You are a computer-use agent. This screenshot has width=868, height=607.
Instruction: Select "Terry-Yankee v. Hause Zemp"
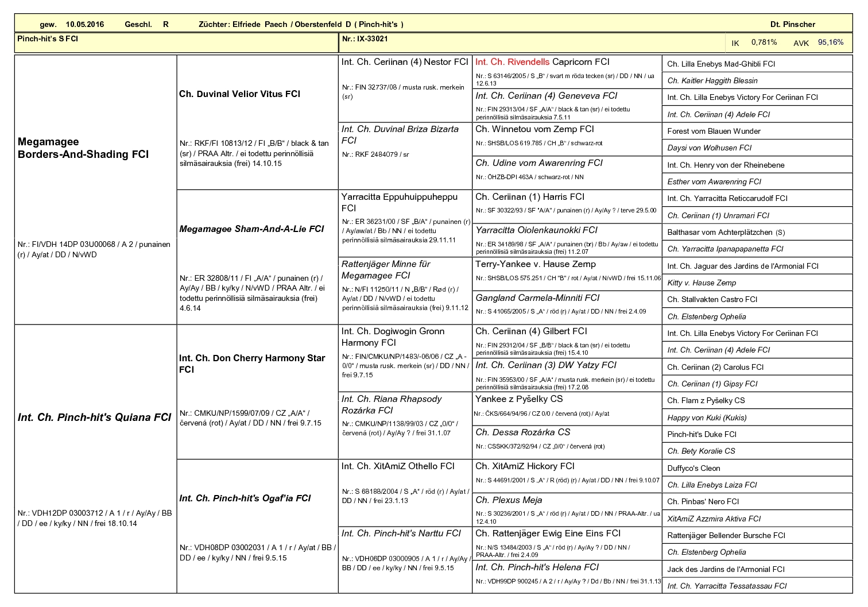pyautogui.click(x=536, y=264)
